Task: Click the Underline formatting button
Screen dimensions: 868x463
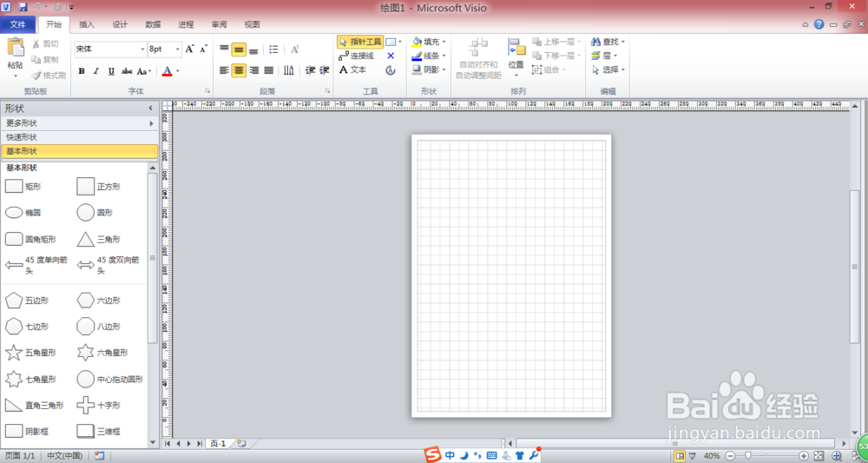Action: (111, 71)
